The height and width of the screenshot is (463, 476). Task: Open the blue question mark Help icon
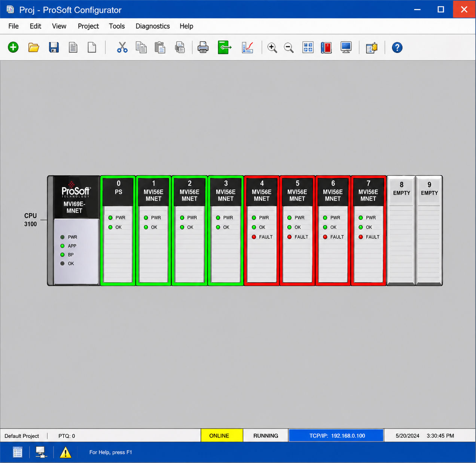click(397, 48)
